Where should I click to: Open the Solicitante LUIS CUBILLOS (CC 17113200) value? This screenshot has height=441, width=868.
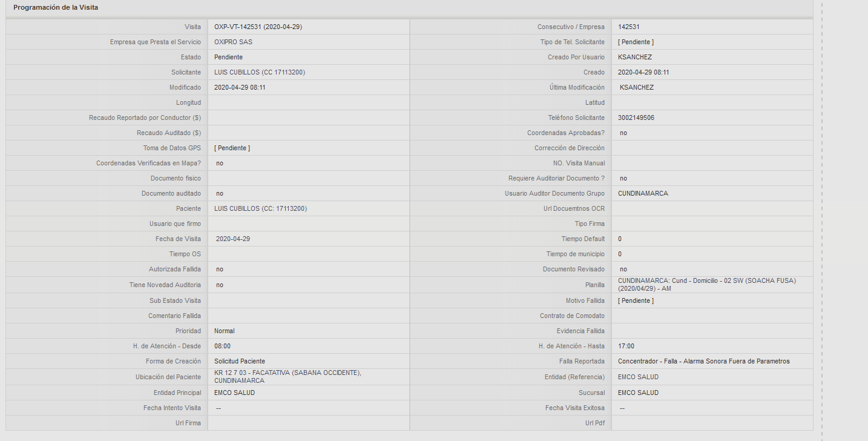click(x=260, y=72)
